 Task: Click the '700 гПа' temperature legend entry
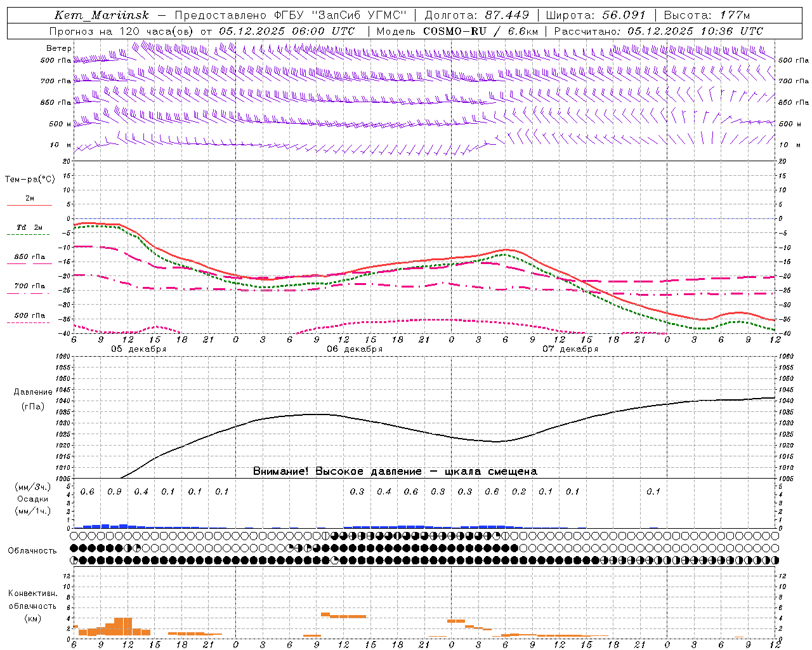tap(30, 286)
